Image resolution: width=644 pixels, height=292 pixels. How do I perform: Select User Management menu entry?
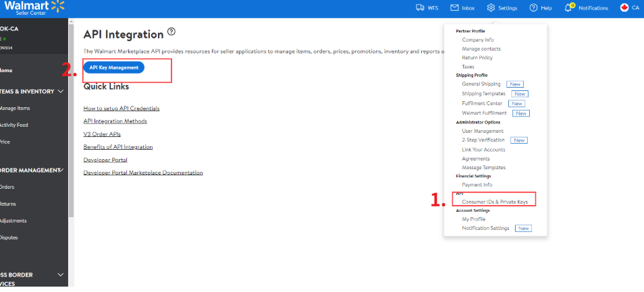coord(483,132)
